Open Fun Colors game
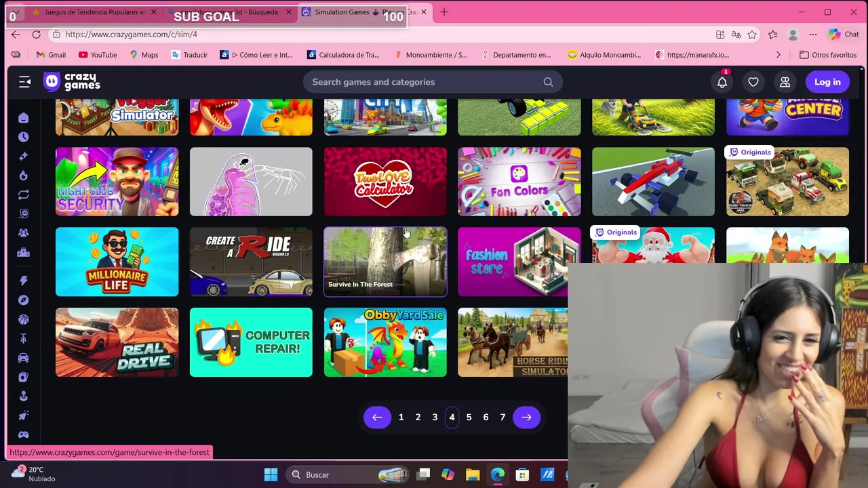The image size is (868, 488). click(x=519, y=182)
